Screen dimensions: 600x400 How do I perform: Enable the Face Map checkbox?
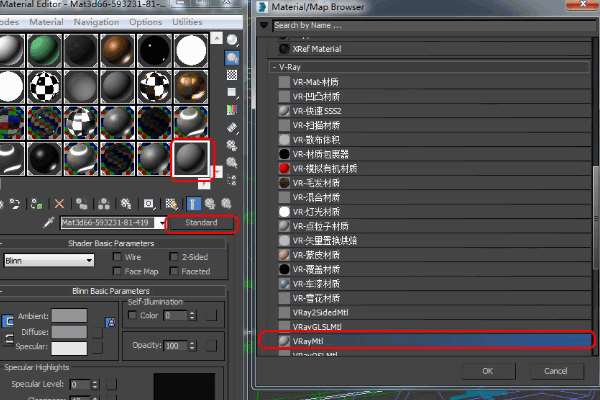(117, 271)
